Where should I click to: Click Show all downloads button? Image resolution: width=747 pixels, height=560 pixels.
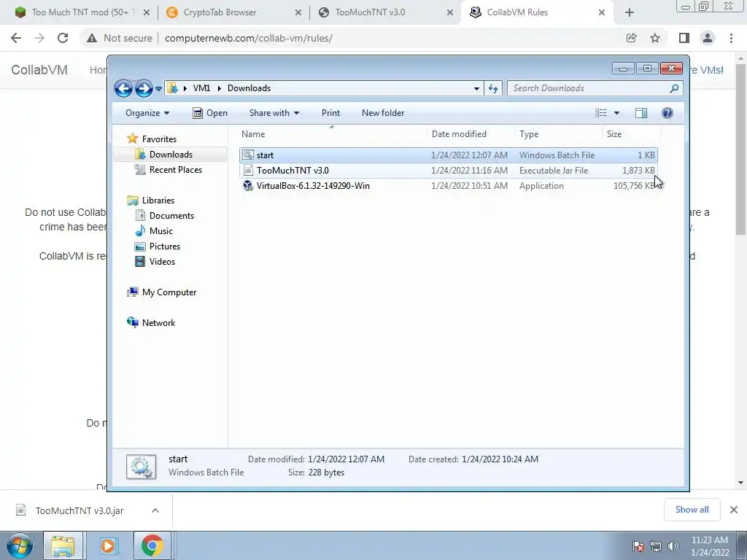(x=692, y=510)
